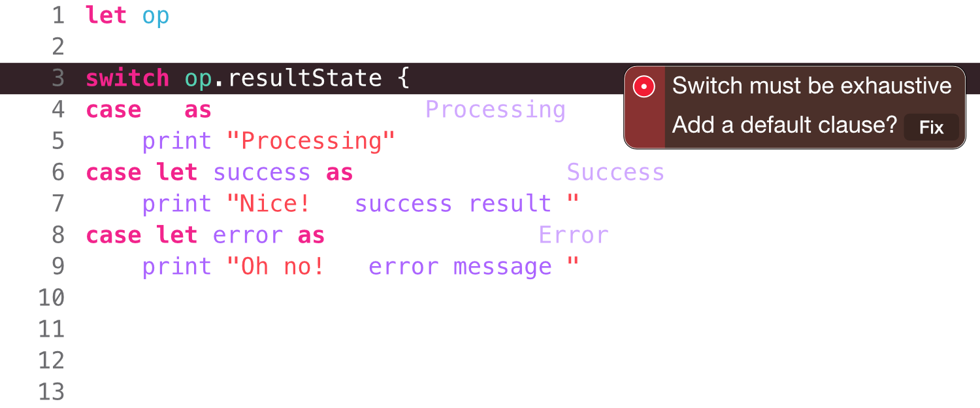Click the faded Success type placeholder
Viewport: 980px width, 408px height.
tap(615, 173)
